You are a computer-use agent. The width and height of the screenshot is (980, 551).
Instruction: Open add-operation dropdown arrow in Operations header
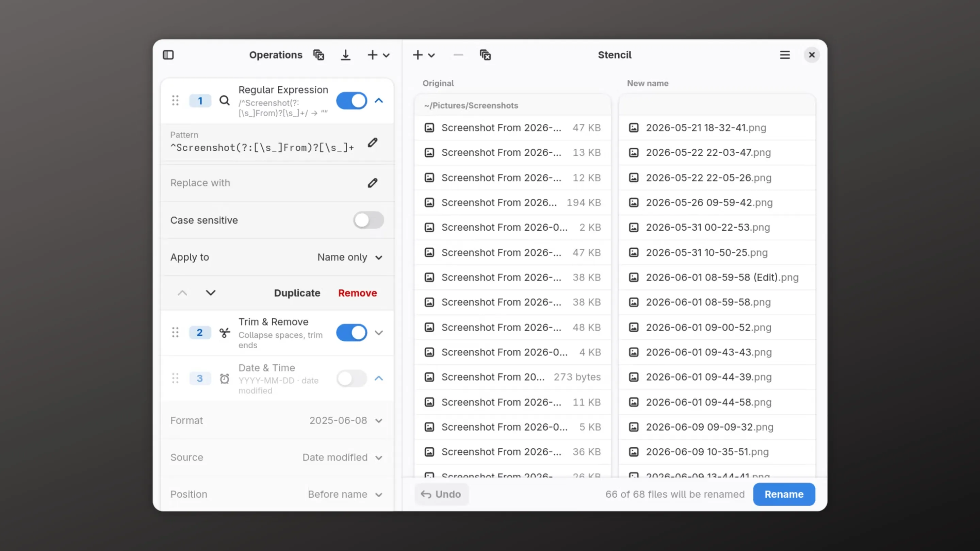(x=386, y=55)
